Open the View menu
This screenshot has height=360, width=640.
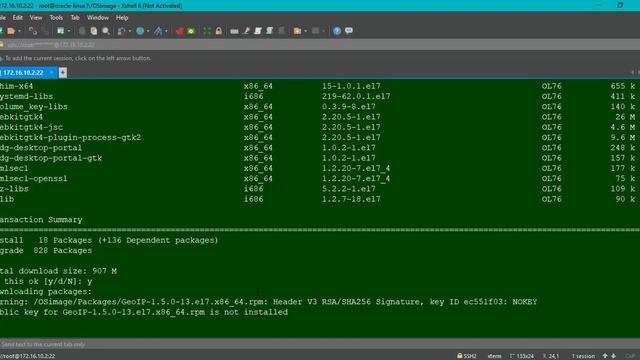36,18
